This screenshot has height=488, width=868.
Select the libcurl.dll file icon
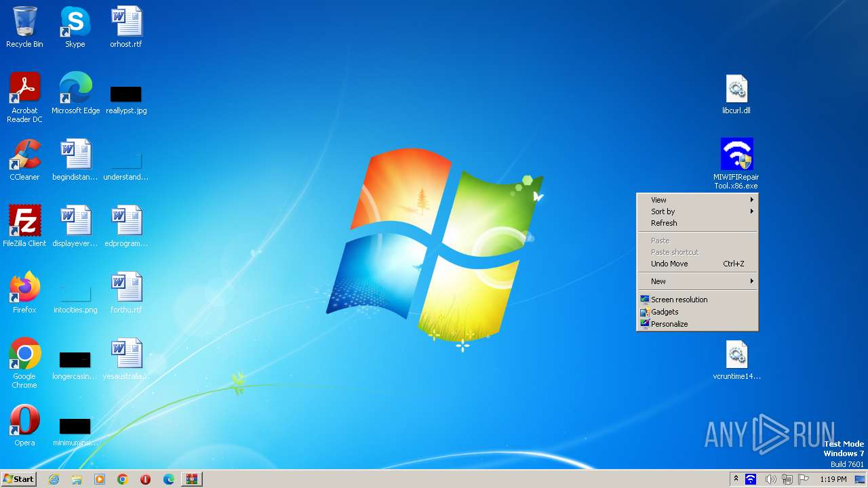tap(736, 94)
